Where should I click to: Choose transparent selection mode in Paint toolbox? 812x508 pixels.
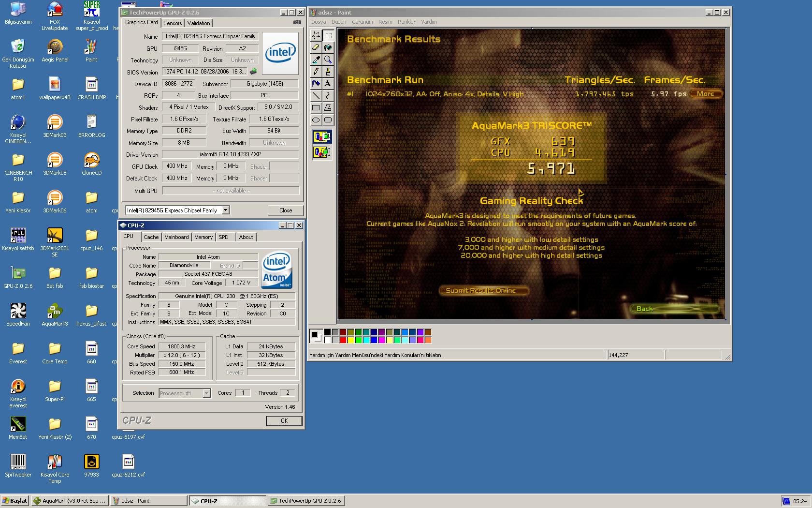click(322, 152)
